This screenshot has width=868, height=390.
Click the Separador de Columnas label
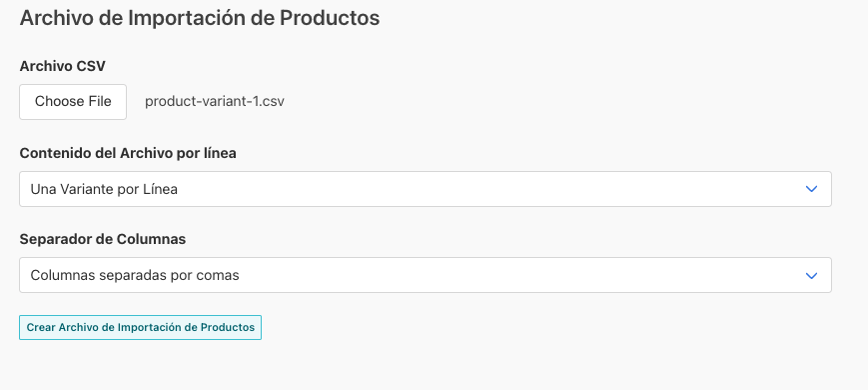pos(103,239)
